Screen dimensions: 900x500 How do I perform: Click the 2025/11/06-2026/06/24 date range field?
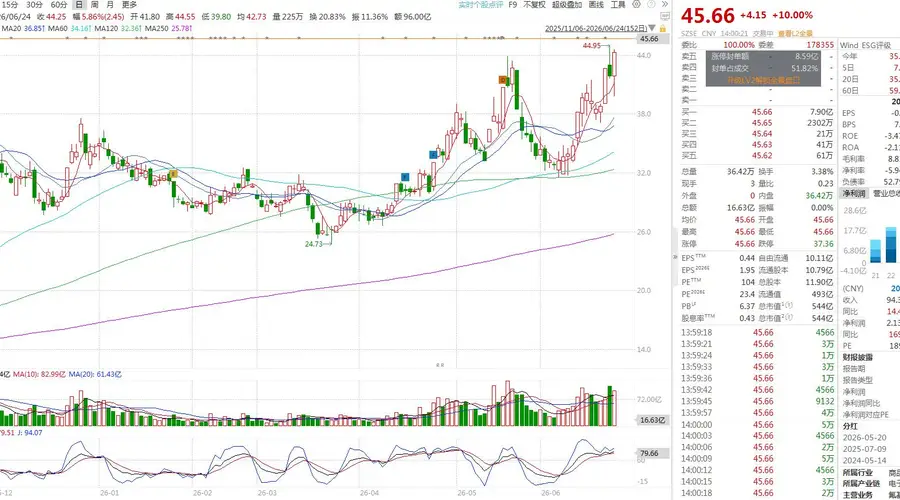click(x=596, y=28)
